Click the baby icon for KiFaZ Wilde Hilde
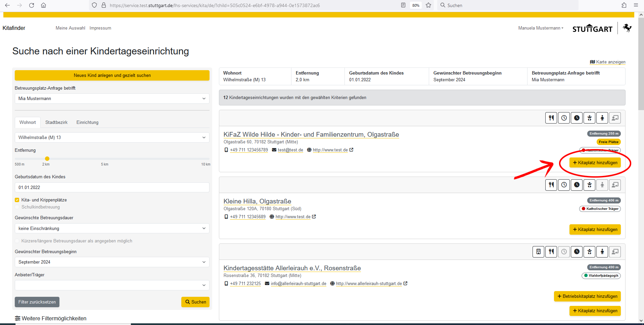 [589, 118]
